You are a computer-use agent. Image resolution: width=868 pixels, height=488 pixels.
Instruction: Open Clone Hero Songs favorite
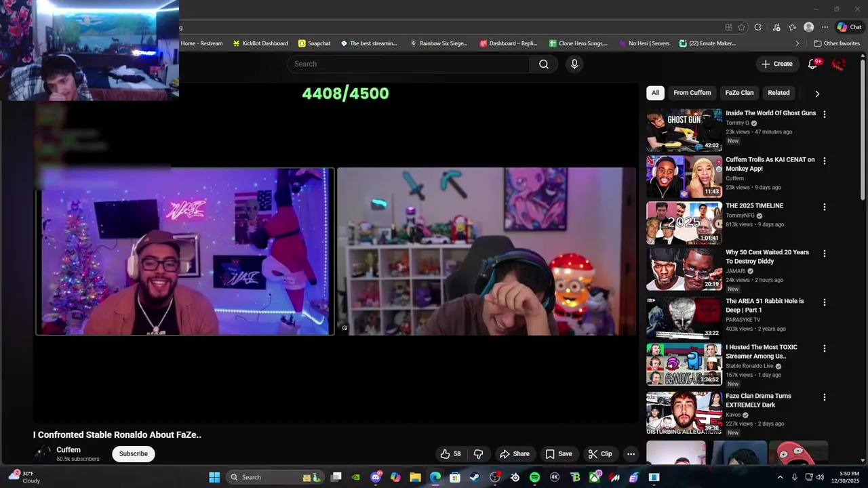tap(578, 43)
